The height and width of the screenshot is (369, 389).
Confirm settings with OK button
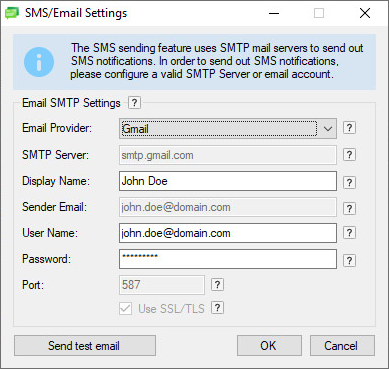point(269,346)
